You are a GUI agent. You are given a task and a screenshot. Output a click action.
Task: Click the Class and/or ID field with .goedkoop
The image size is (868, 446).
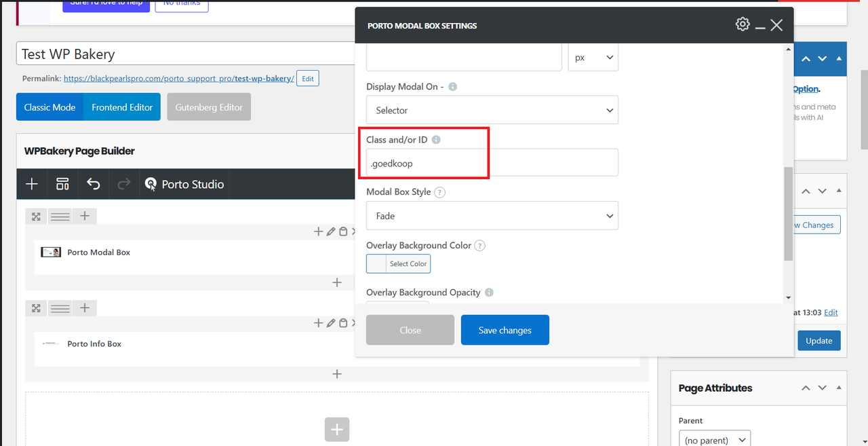pyautogui.click(x=492, y=163)
